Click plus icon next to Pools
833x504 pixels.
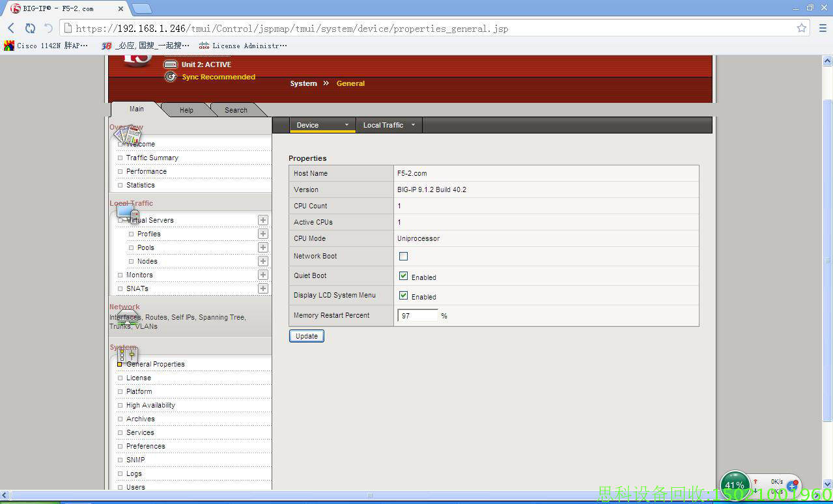[263, 247]
